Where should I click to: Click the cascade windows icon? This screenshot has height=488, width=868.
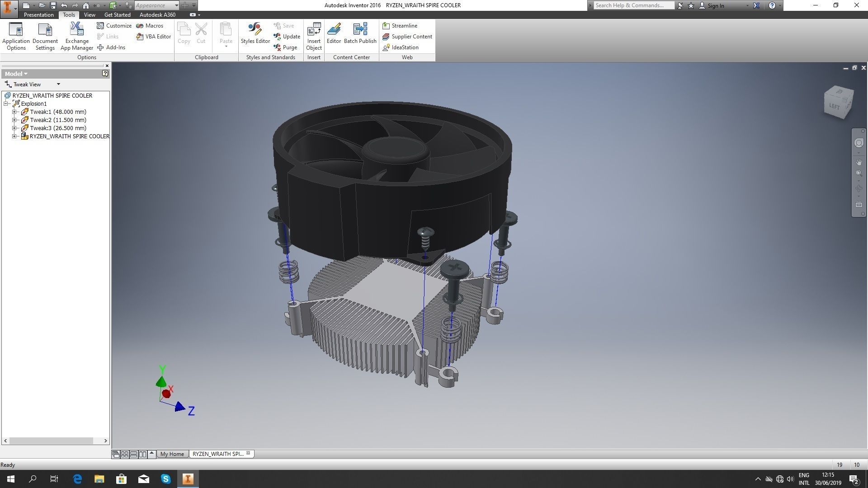(x=116, y=454)
